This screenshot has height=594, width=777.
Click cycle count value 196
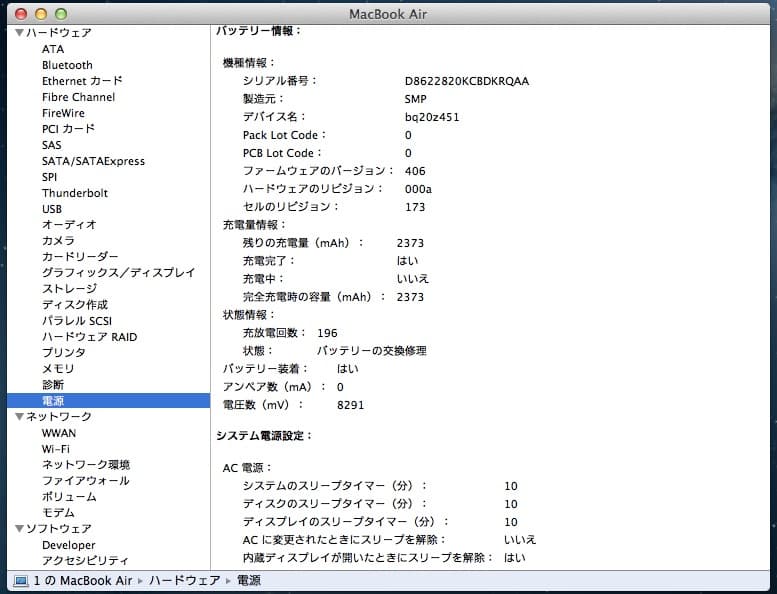tap(327, 333)
